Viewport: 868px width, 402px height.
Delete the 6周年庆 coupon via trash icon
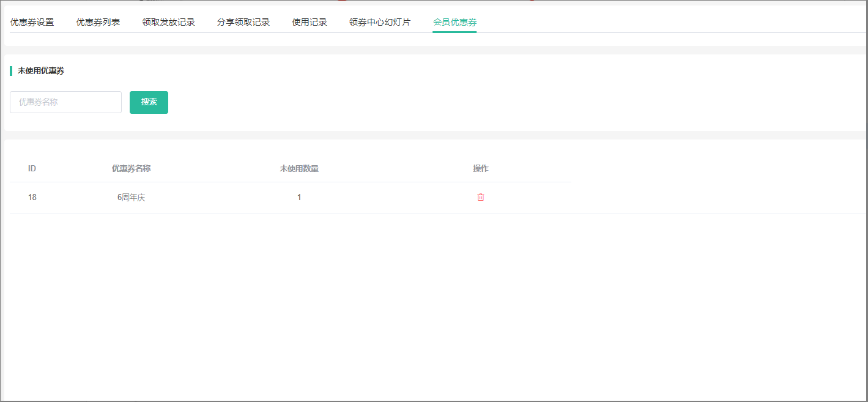click(480, 197)
